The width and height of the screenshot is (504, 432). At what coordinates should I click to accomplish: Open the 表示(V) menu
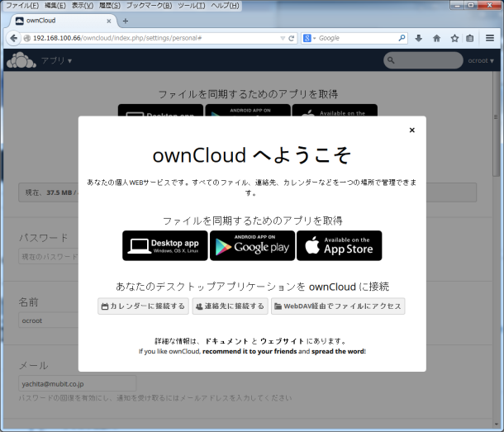point(83,6)
